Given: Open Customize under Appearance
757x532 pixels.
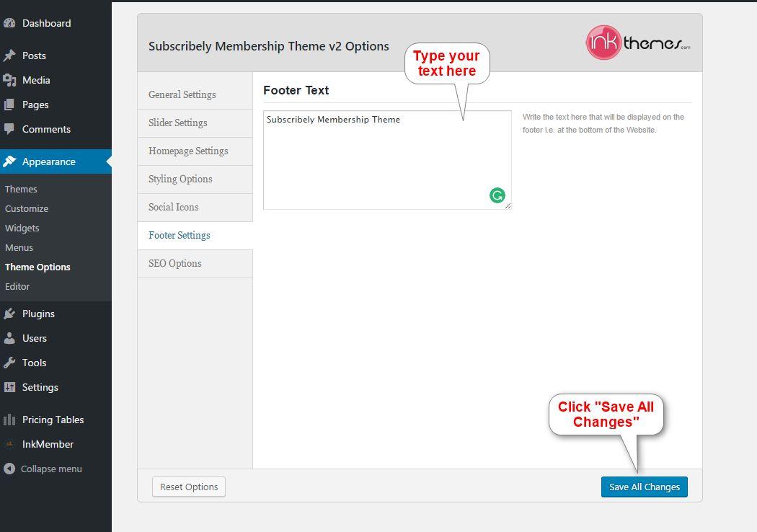Looking at the screenshot, I should (x=27, y=208).
